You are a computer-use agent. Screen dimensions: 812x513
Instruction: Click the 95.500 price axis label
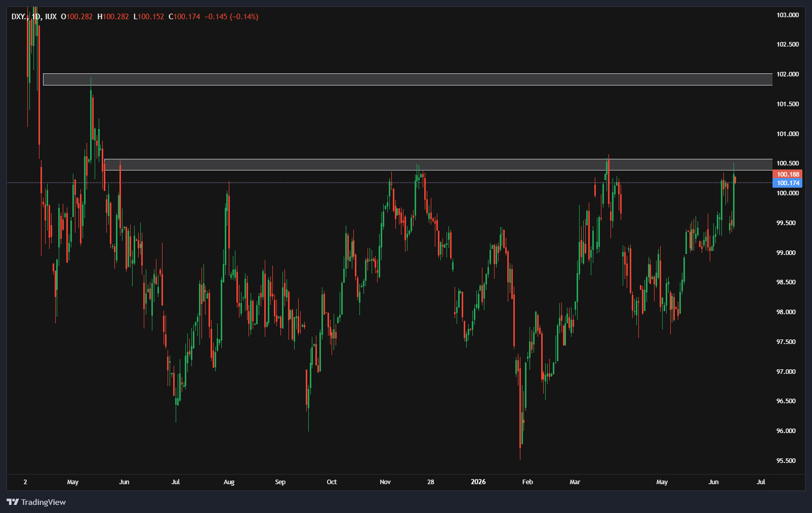coord(786,461)
